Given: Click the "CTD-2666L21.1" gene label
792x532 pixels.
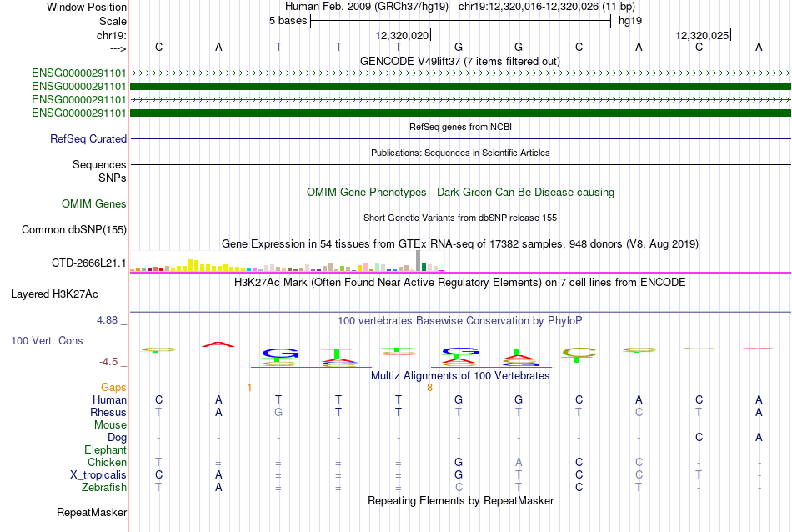Looking at the screenshot, I should (88, 263).
